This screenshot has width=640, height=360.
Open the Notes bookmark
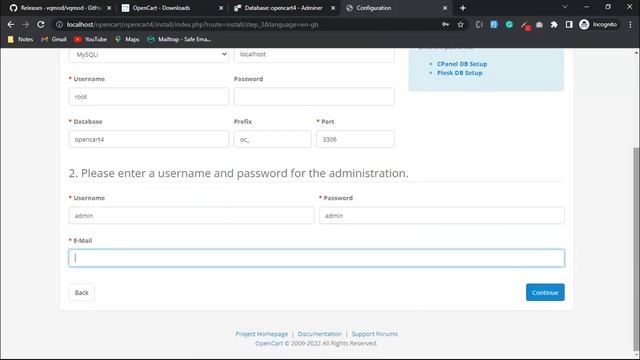(x=20, y=39)
